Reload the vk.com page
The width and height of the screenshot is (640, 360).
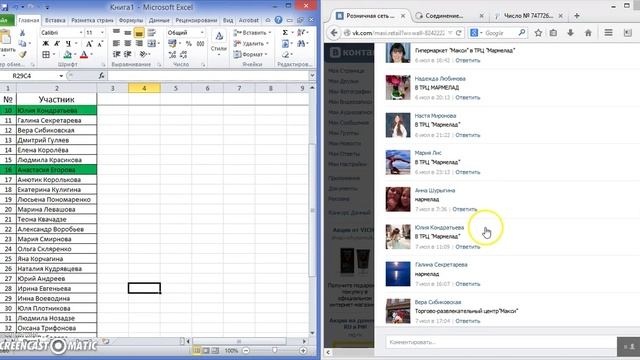(x=459, y=33)
